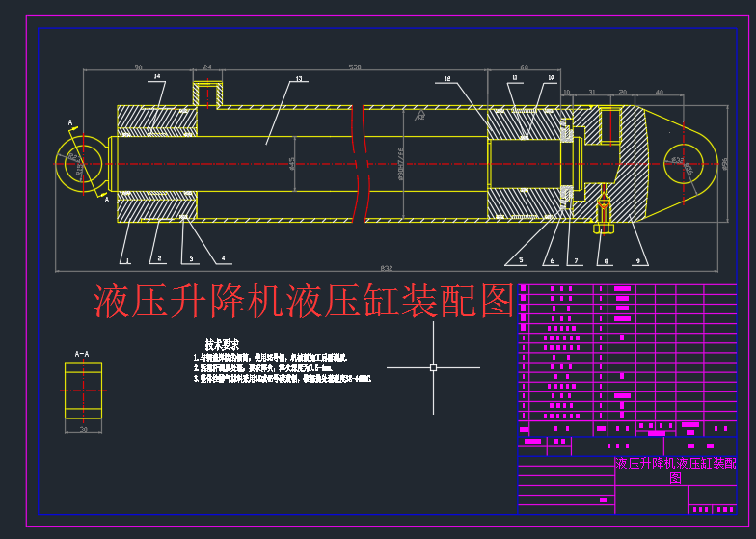
Task: Click the yellow A-A section view rectangle
Action: click(x=83, y=391)
